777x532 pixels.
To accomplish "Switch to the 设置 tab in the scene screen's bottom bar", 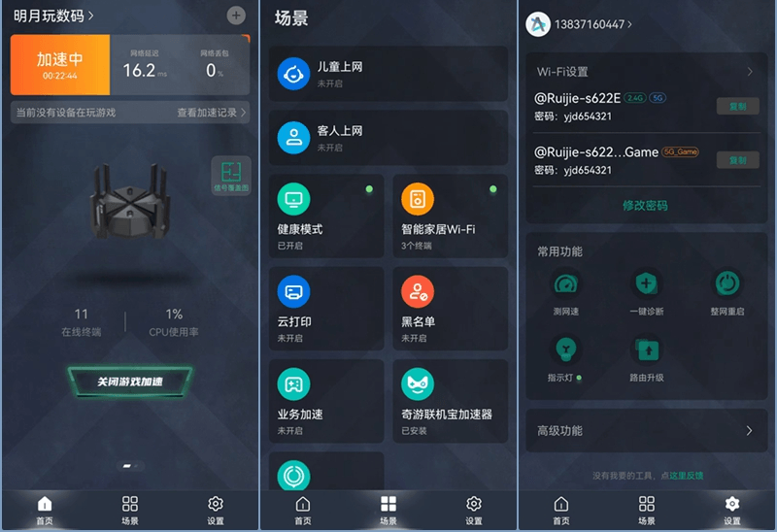I will pos(474,511).
